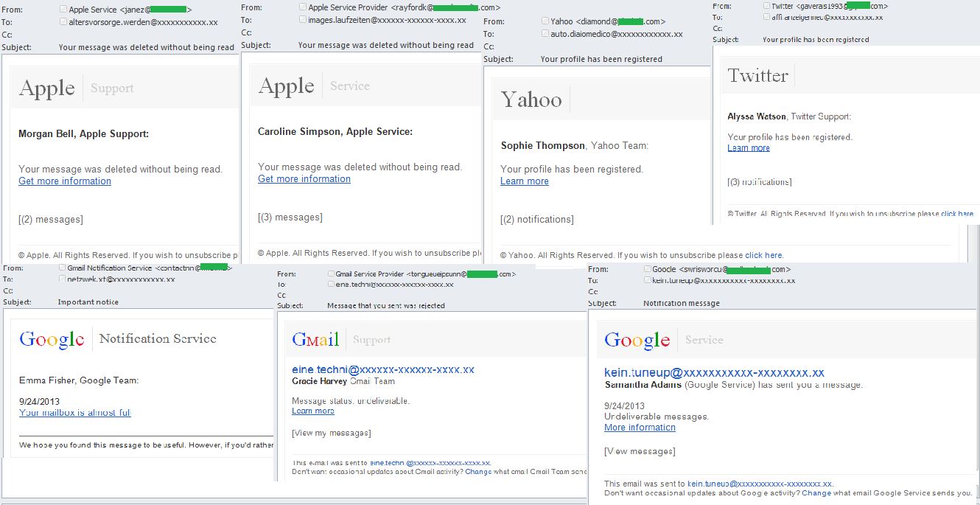Tick the checkbox beside altersvorsorge.werden recipient

63,22
